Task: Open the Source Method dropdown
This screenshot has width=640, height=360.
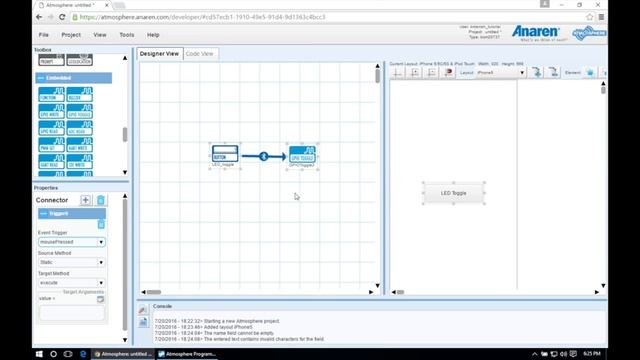Action: pos(72,262)
